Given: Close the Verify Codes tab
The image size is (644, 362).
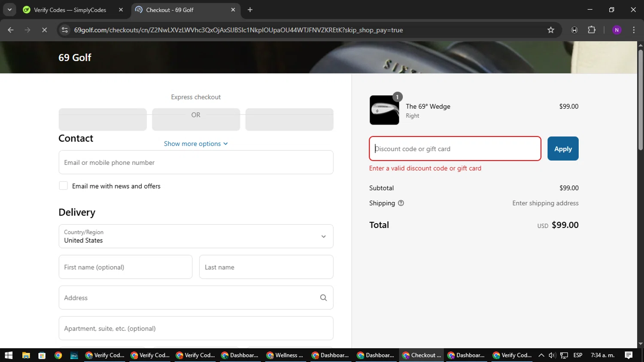Looking at the screenshot, I should pos(121,10).
